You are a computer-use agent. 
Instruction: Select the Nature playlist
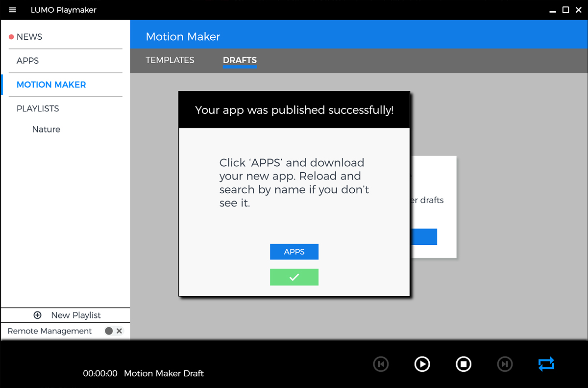(46, 129)
